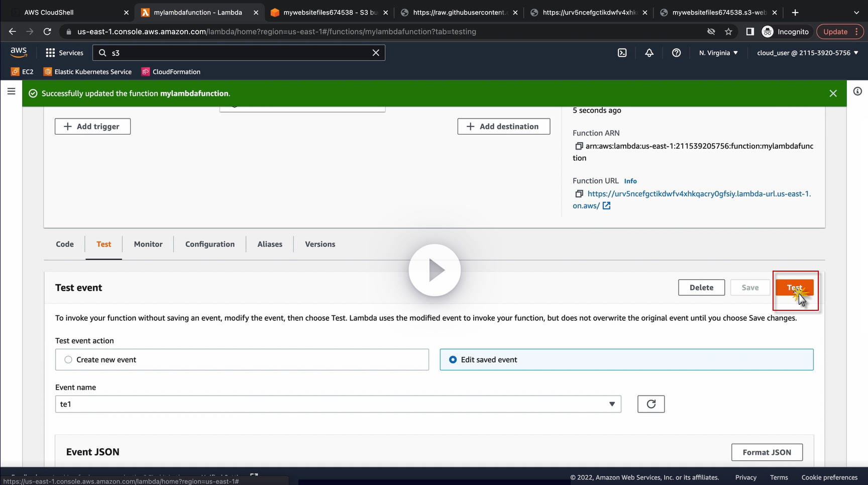Open the browser three-dot menu beside Update
The width and height of the screenshot is (868, 485).
(x=857, y=32)
